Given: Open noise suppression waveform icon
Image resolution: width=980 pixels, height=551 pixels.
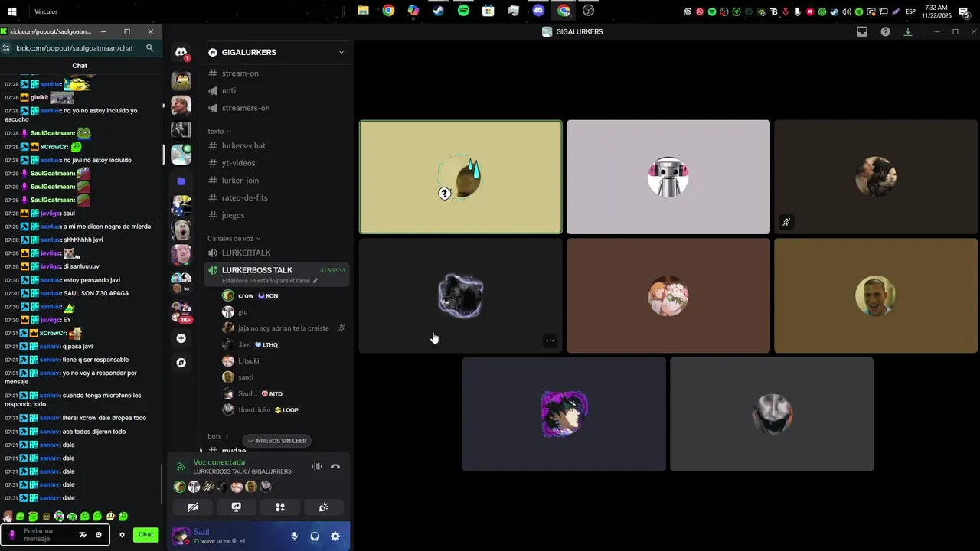Looking at the screenshot, I should 316,467.
